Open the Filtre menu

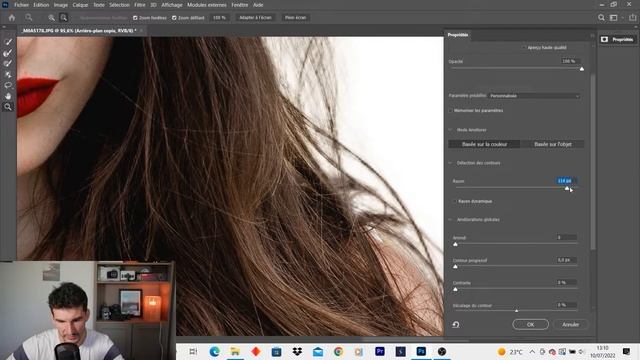(x=140, y=5)
